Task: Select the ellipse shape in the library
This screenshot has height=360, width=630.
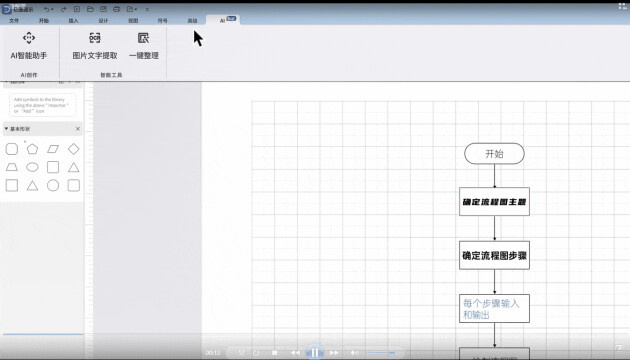Action: click(x=32, y=167)
